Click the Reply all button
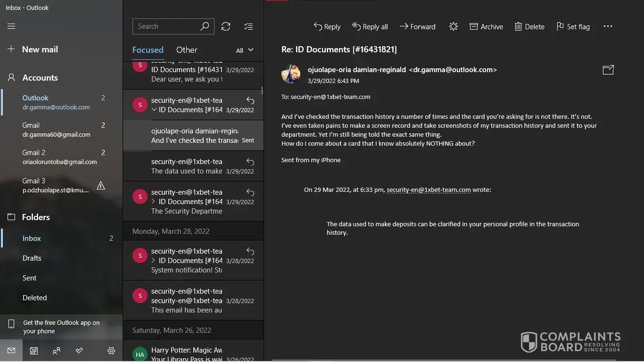Image resolution: width=644 pixels, height=362 pixels. 370,26
